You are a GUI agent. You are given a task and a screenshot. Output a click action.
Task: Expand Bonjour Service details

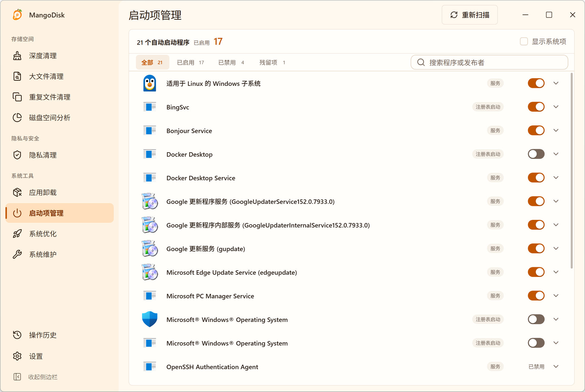(556, 130)
